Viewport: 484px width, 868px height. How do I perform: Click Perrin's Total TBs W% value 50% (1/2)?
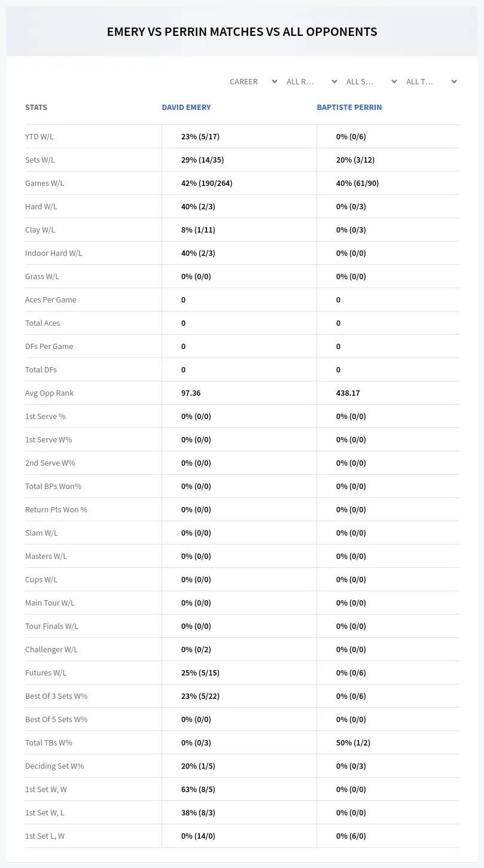(353, 742)
